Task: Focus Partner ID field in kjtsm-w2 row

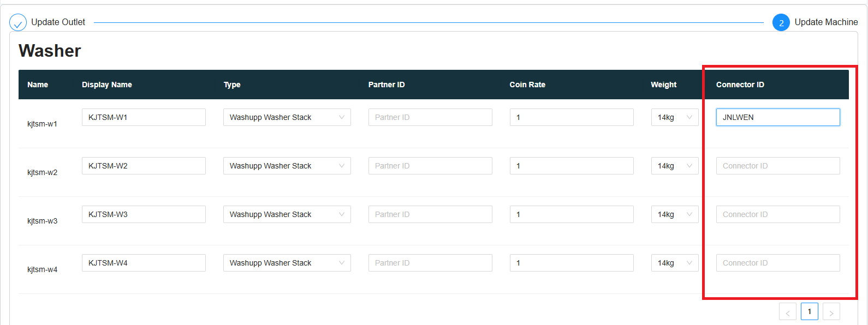Action: tap(430, 166)
